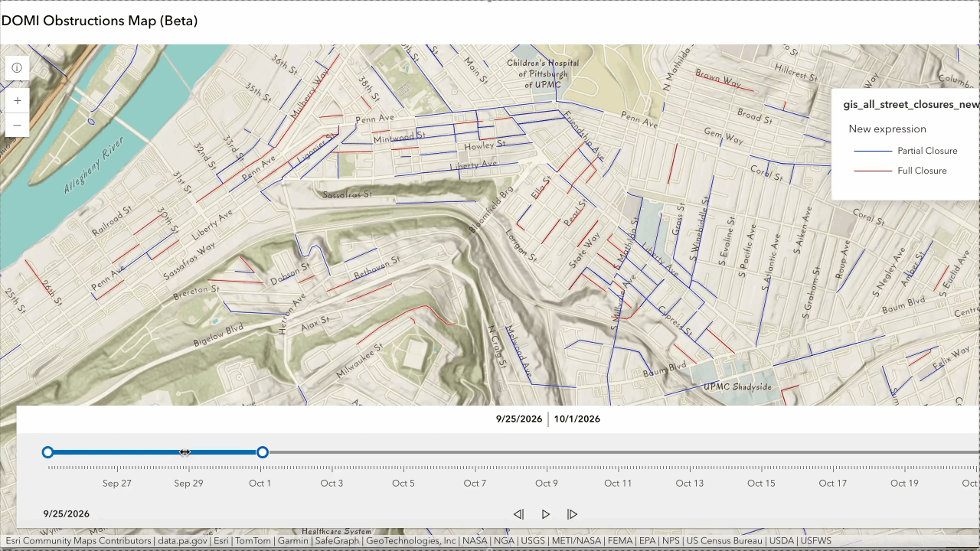Click the Oct 9 tick on the timeline
This screenshot has width=980, height=551.
coord(547,468)
